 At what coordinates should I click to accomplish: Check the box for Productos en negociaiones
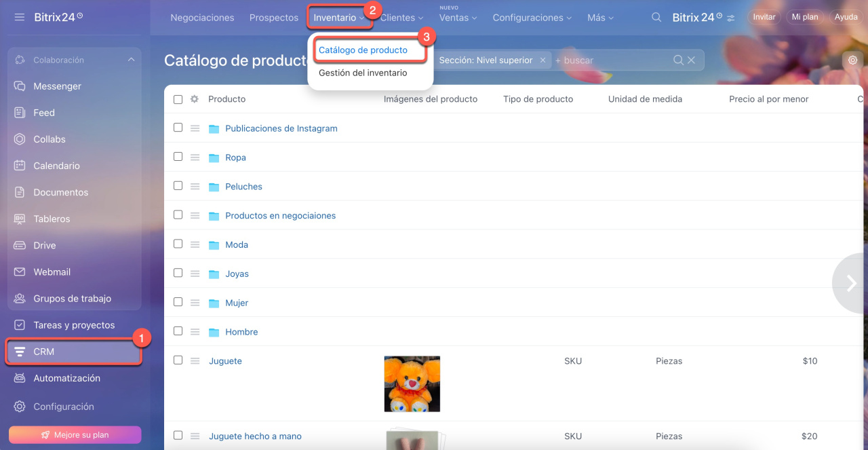point(178,215)
